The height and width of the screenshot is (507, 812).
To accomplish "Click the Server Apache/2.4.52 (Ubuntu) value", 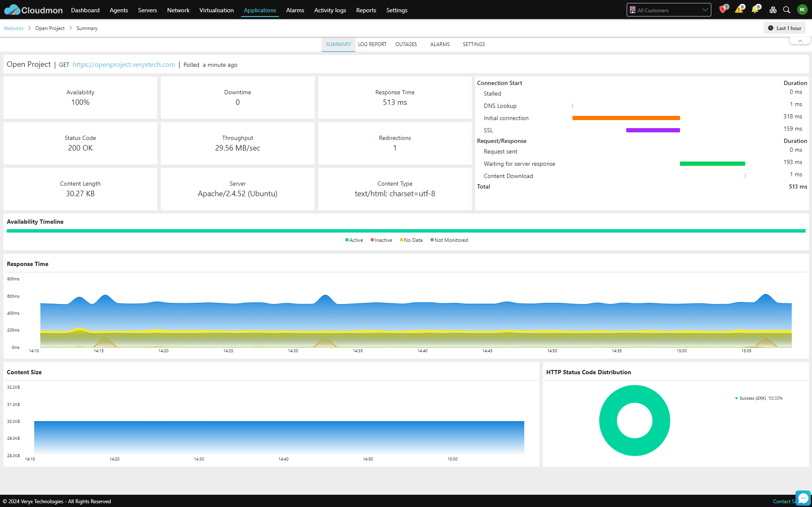I will pos(237,194).
